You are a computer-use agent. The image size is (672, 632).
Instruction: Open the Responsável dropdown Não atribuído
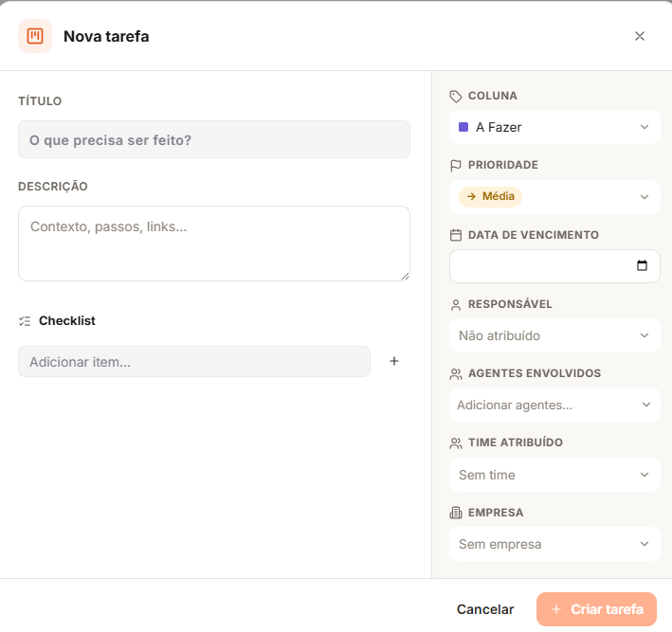tap(554, 335)
